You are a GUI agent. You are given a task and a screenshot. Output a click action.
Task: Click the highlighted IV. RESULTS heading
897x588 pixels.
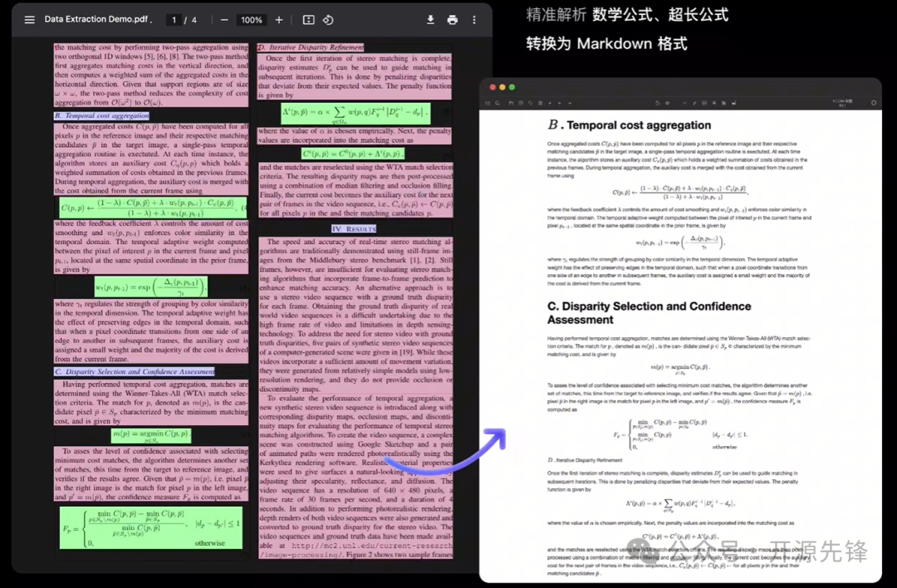pyautogui.click(x=354, y=228)
